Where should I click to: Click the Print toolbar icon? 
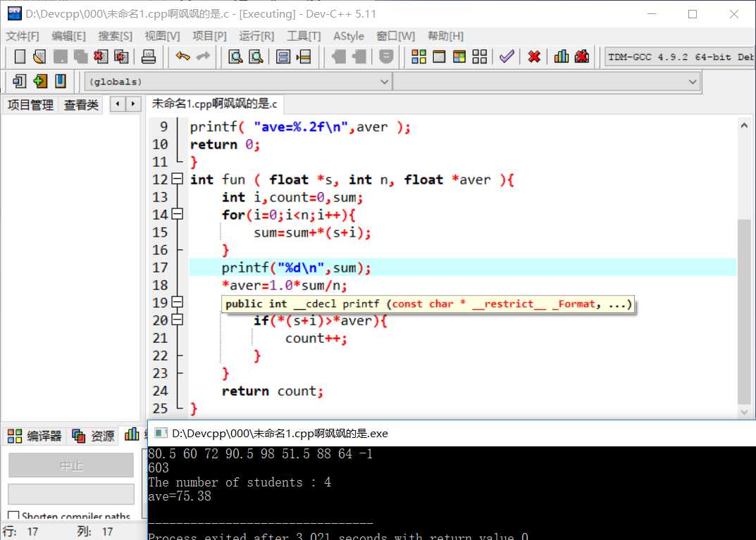click(x=148, y=56)
